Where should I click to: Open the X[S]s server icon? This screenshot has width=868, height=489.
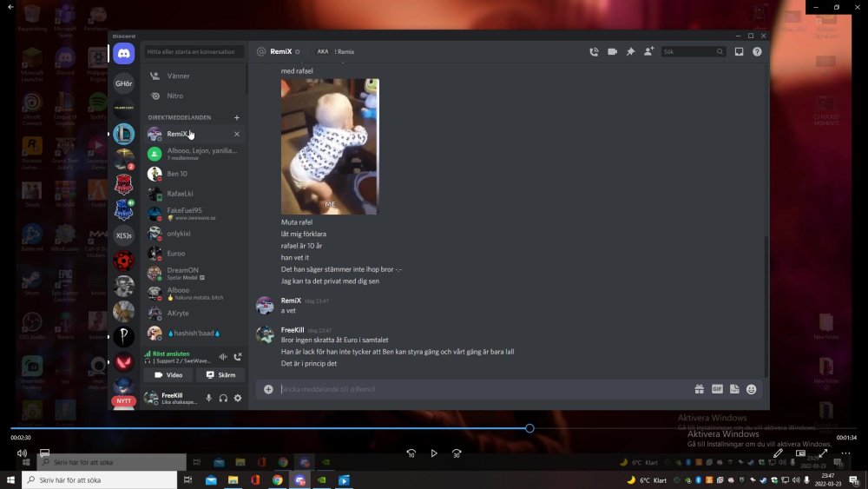click(x=123, y=235)
